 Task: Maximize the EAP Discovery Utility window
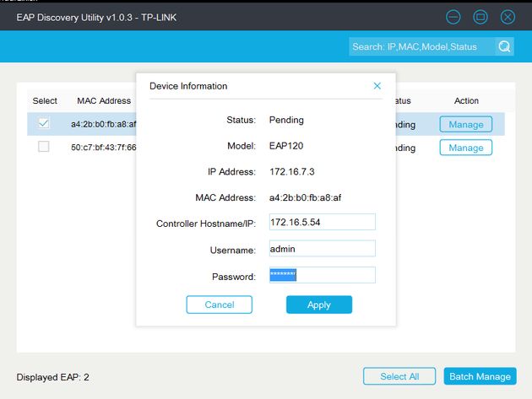coord(480,17)
